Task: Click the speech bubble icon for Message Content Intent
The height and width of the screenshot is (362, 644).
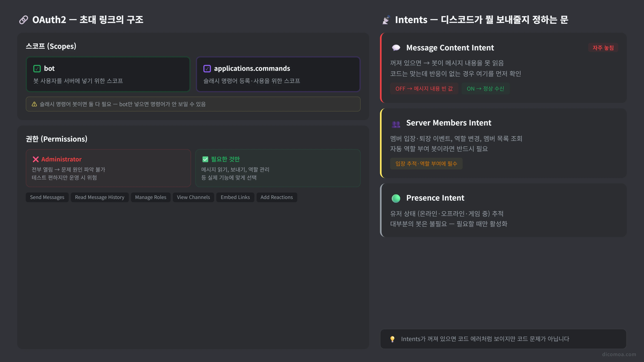Action: tap(396, 48)
